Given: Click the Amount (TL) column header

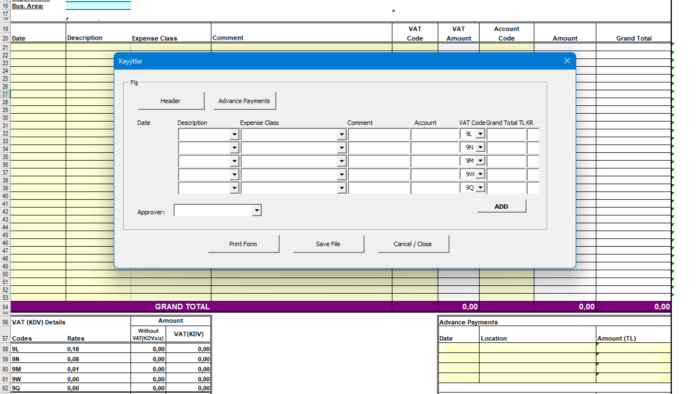Looking at the screenshot, I should [x=617, y=338].
